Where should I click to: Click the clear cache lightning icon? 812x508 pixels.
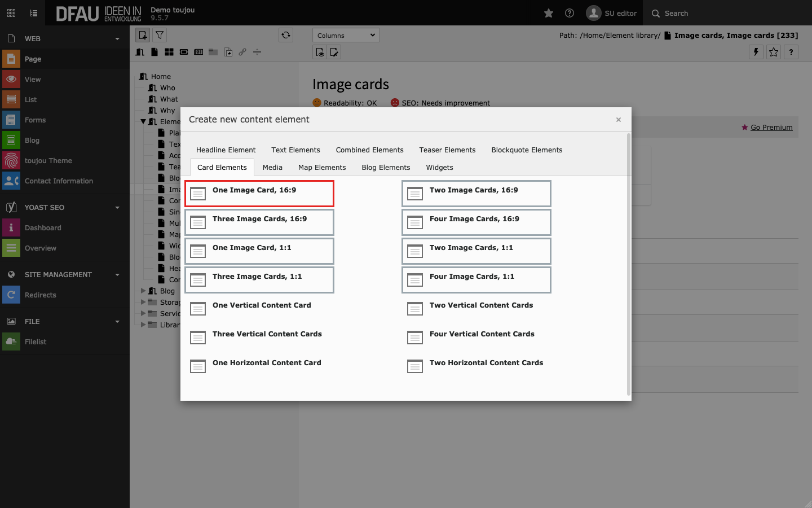tap(756, 52)
